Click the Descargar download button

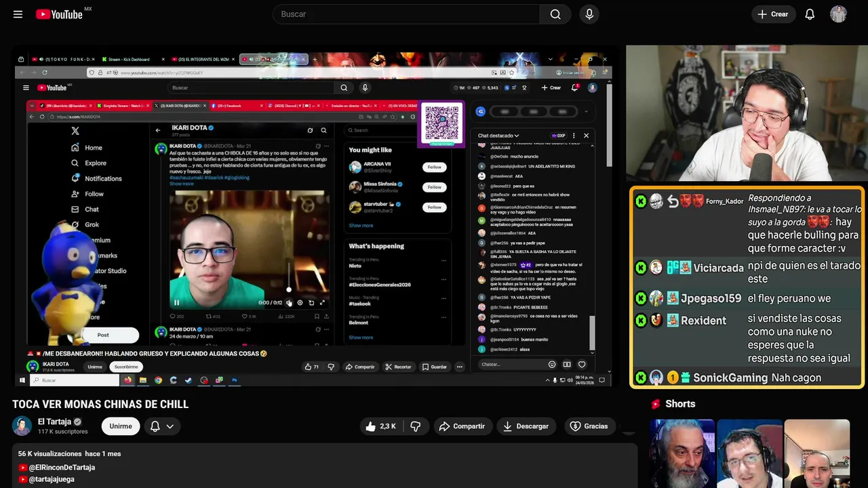coord(526,426)
